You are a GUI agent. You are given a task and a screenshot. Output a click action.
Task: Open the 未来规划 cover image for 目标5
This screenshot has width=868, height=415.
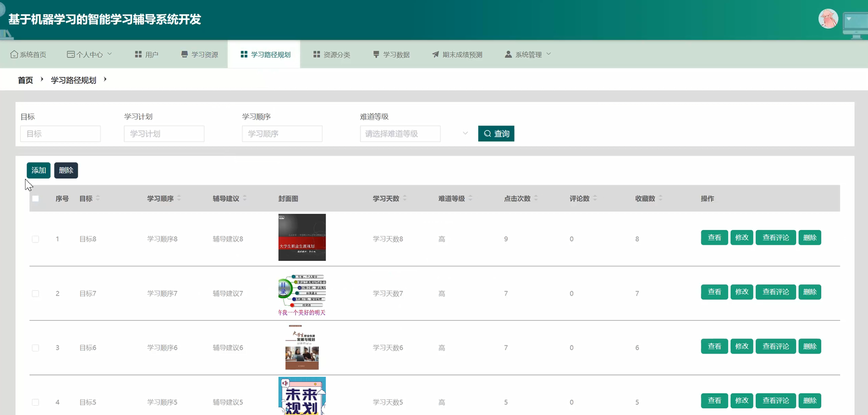pos(302,397)
